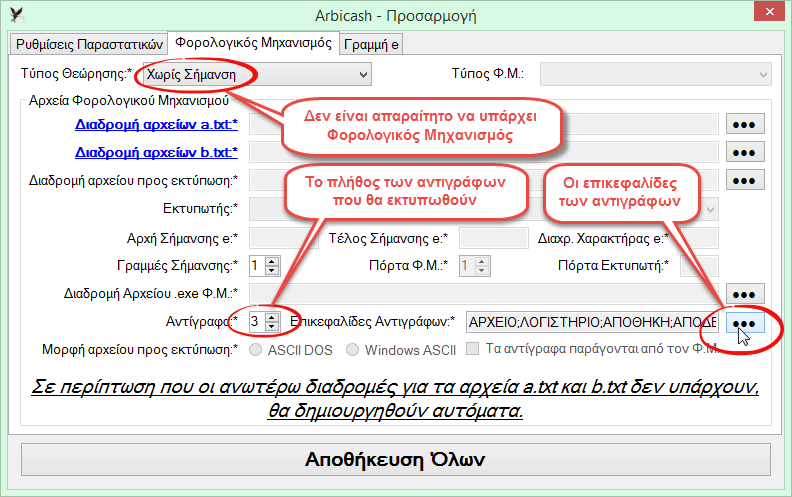Click browse button for a.txt file path
The width and height of the screenshot is (792, 497).
pos(742,124)
